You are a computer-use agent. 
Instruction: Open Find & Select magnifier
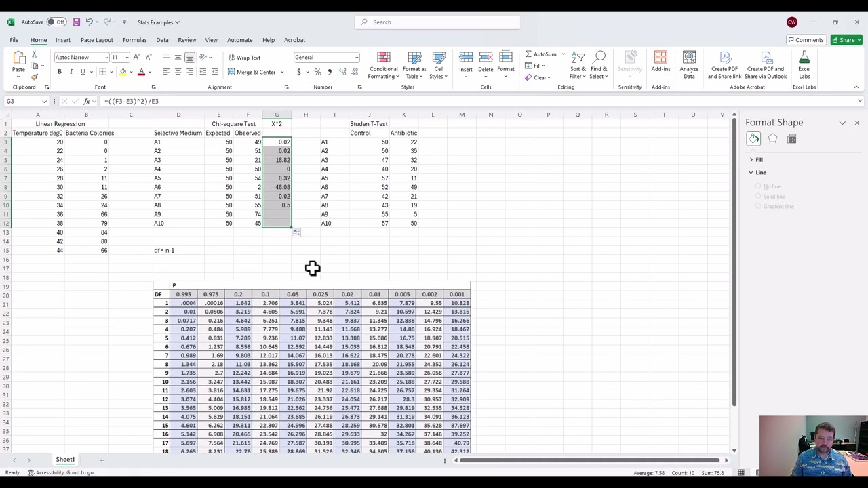[x=599, y=66]
